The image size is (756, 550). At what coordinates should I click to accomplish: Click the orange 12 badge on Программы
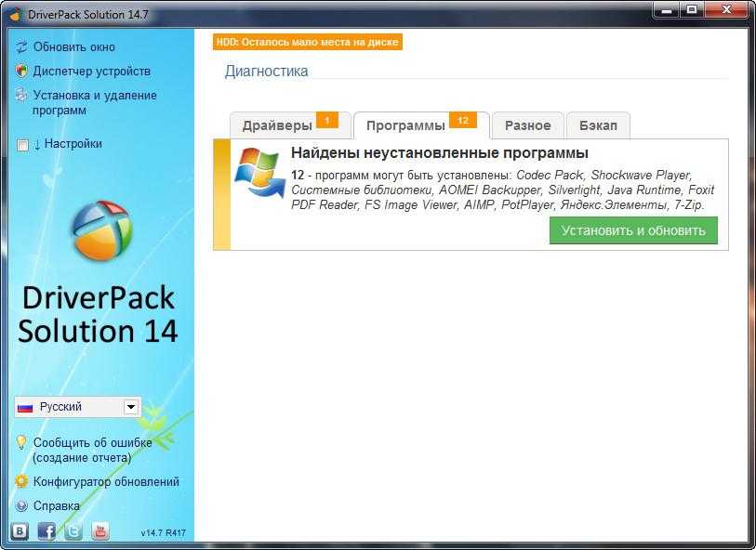click(463, 120)
